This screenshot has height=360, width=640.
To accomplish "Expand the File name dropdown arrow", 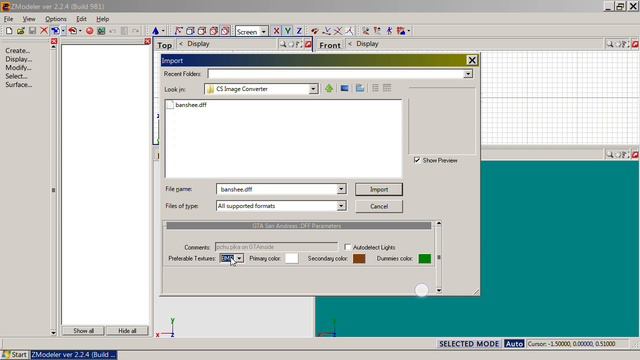I will [x=341, y=189].
